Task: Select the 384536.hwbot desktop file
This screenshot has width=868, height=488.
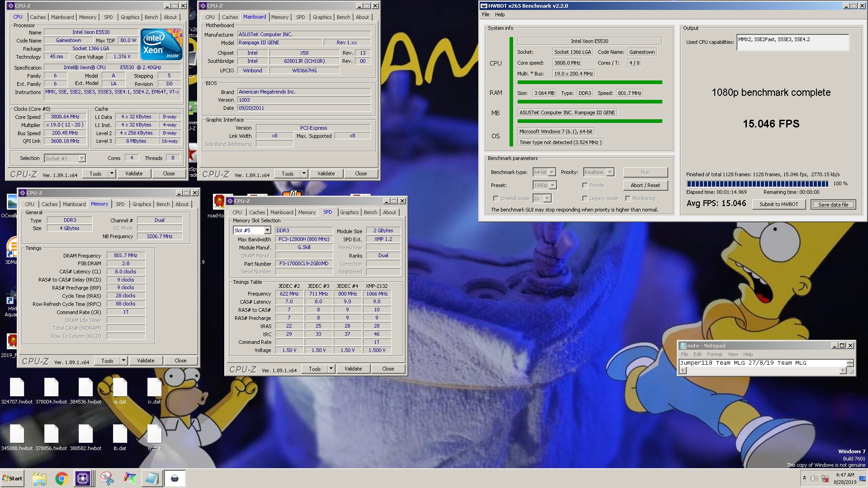Action: (x=85, y=391)
